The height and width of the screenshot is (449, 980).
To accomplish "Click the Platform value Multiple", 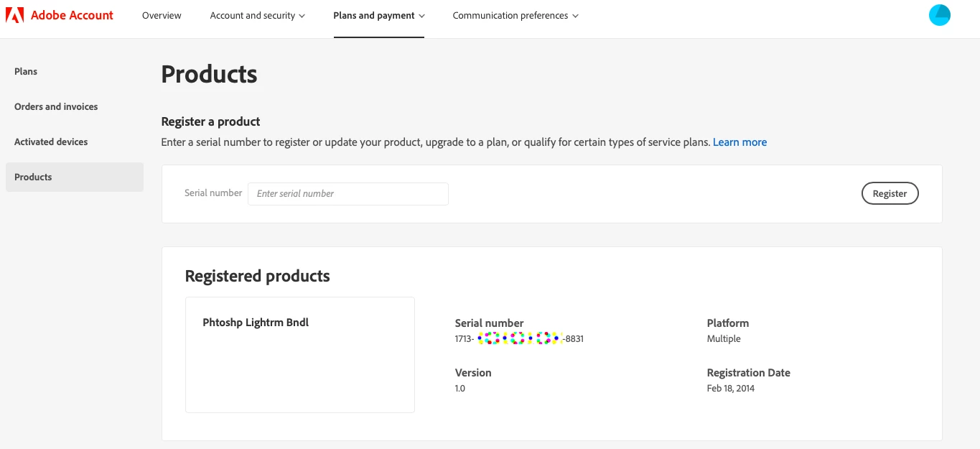I will coord(724,339).
